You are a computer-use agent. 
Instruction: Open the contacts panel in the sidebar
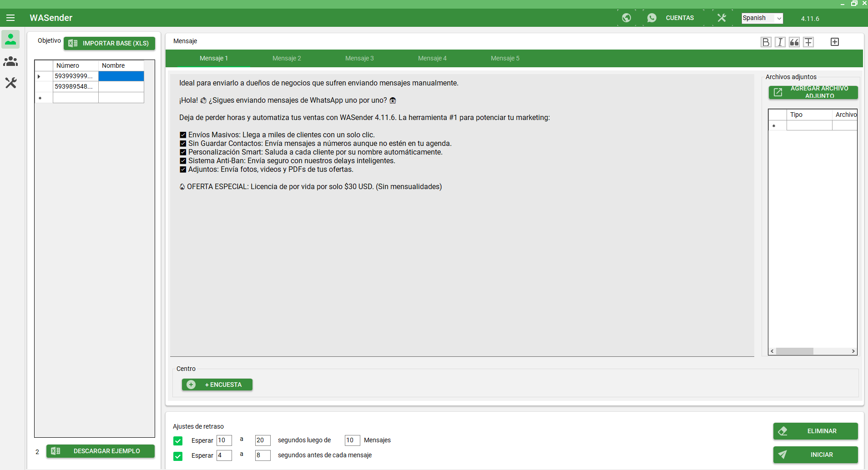coord(11,40)
